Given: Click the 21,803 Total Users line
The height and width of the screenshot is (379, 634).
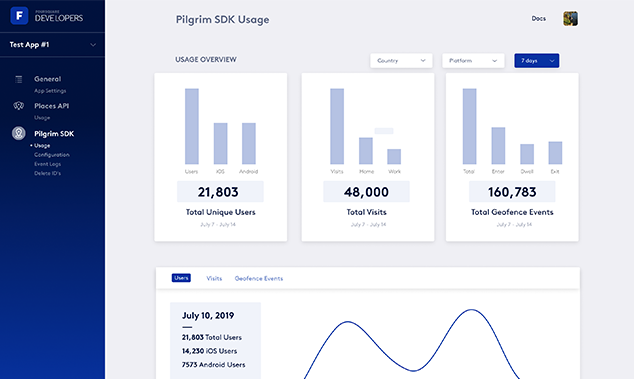Looking at the screenshot, I should click(211, 337).
